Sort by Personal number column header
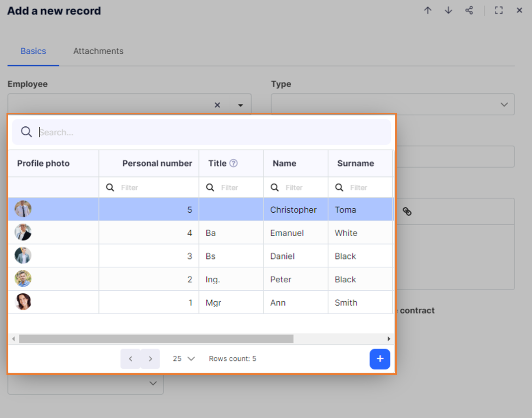This screenshot has height=418, width=532. (149, 163)
